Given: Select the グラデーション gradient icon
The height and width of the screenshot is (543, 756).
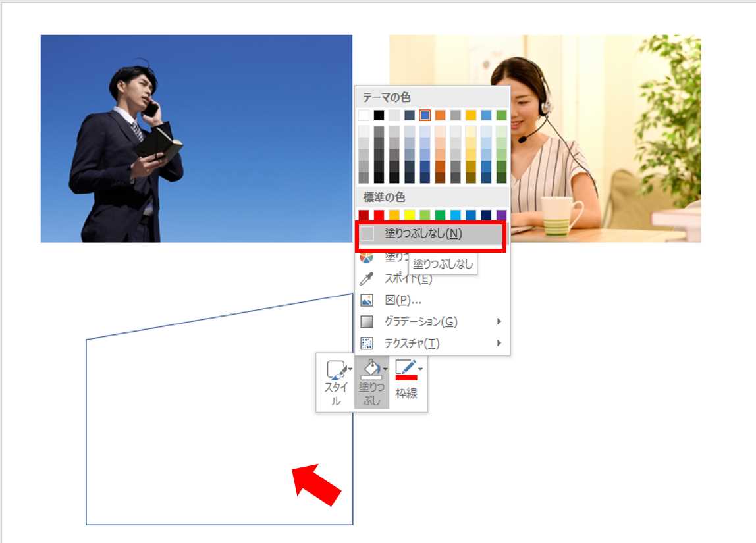Looking at the screenshot, I should (x=368, y=322).
